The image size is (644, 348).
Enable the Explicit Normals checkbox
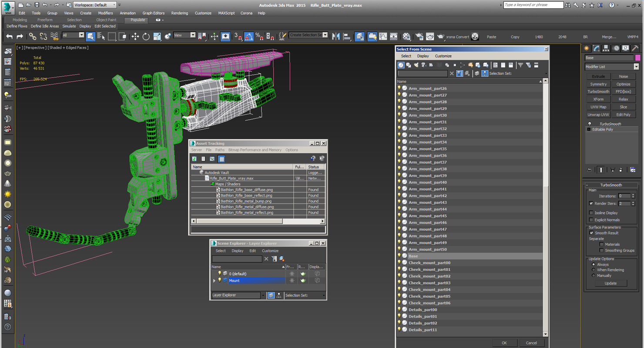[591, 220]
